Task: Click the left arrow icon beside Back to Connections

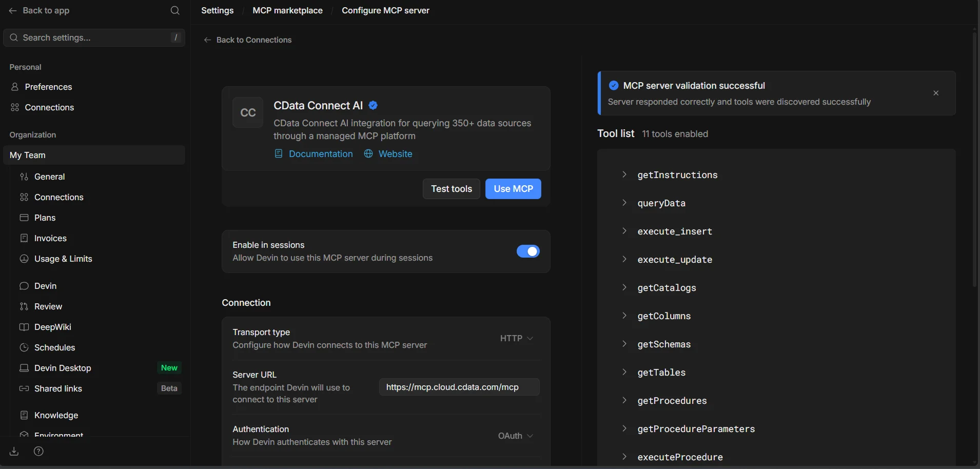Action: coord(207,40)
